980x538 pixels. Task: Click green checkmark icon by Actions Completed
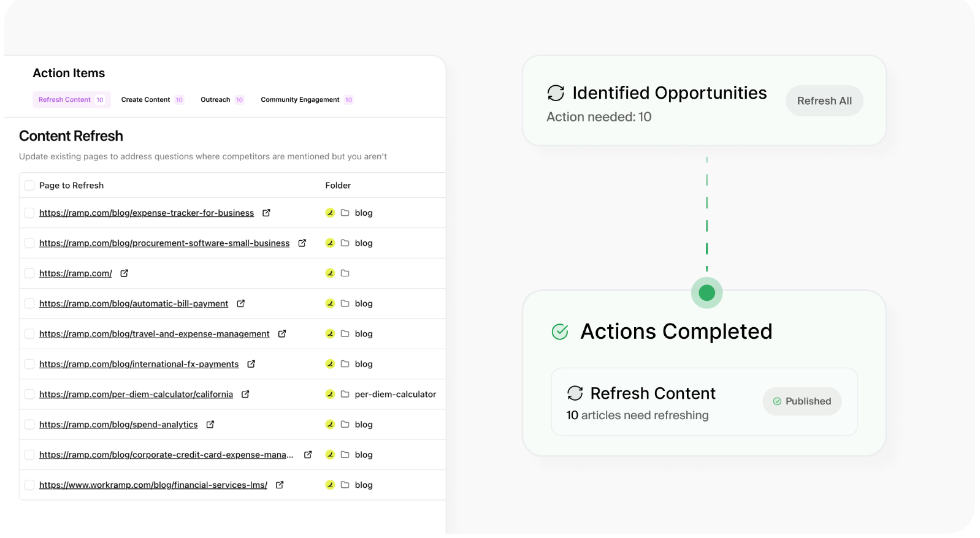560,332
